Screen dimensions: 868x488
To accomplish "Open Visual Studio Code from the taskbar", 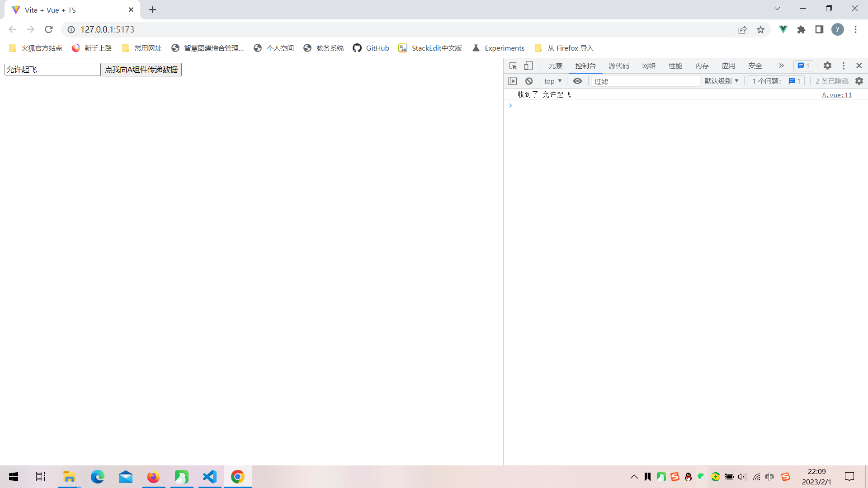I will [x=210, y=477].
